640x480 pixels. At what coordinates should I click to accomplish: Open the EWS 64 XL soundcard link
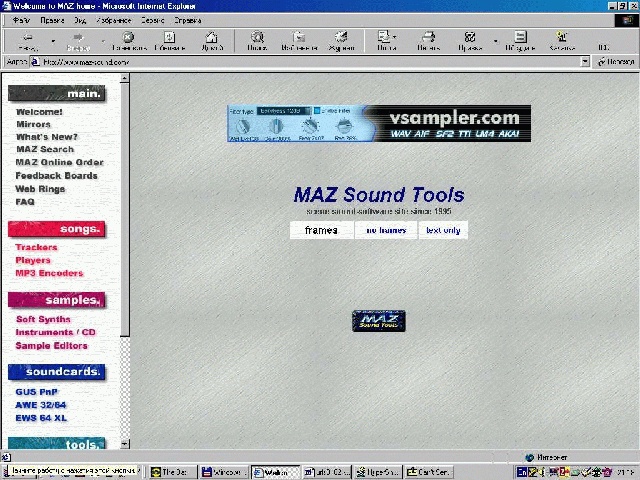tap(41, 418)
